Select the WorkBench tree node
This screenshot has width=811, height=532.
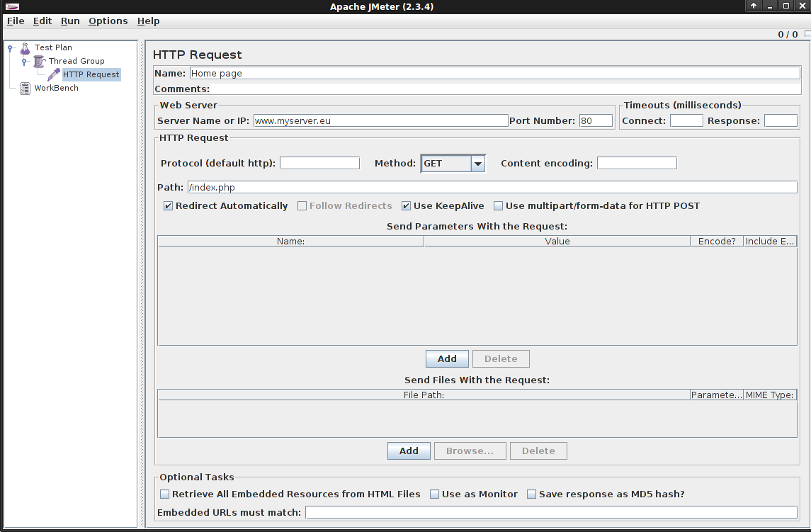[x=57, y=88]
